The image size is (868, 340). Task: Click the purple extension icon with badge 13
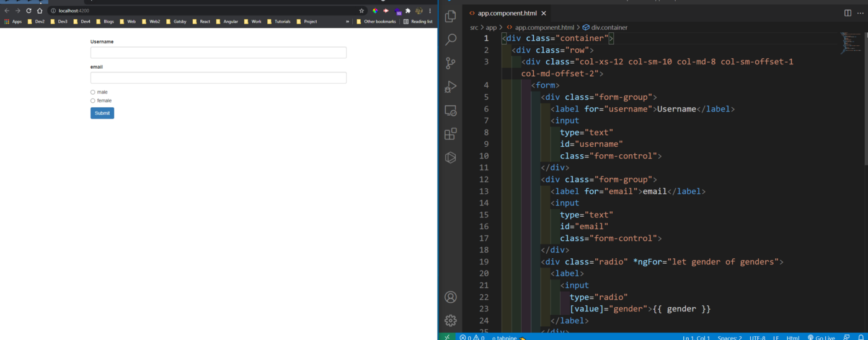tap(398, 11)
